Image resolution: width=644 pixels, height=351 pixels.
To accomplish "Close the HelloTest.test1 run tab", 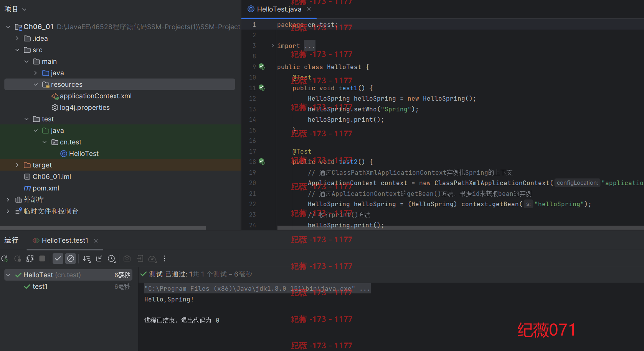I will tap(96, 241).
